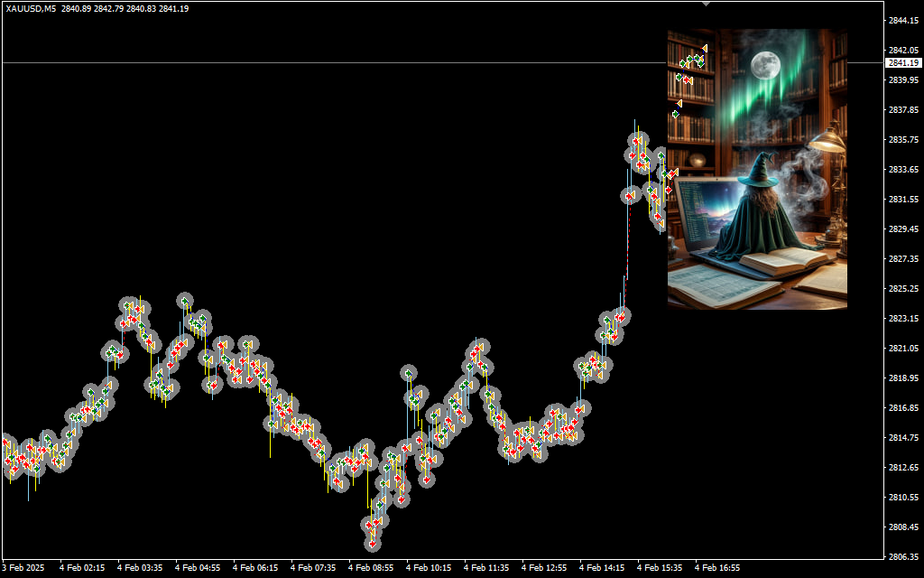
Task: Select the 4 Feb 16:55 time label
Action: 717,568
